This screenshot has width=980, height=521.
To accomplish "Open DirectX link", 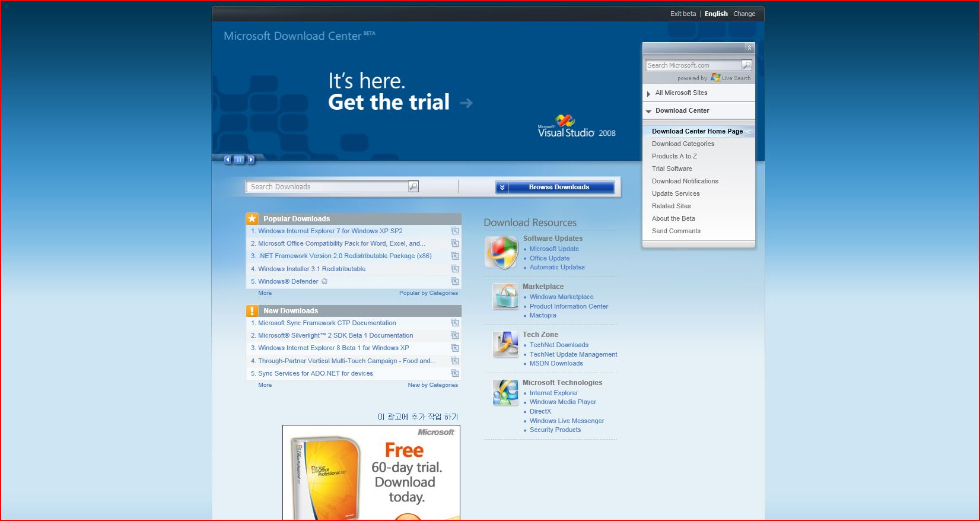I will 540,411.
